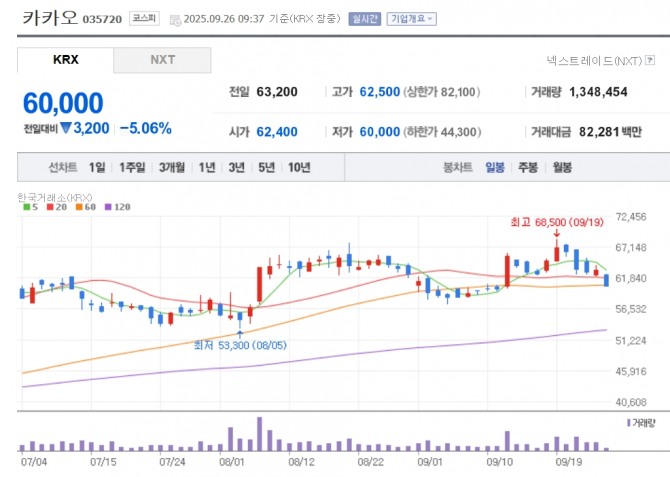Click the down-arrow change icon before 3,200
Screen dimensions: 670x477
(65, 128)
